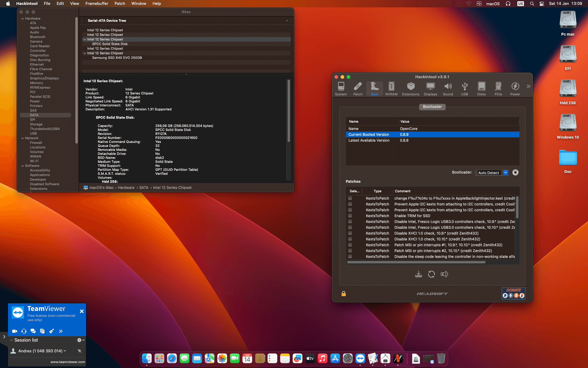Open Finder from the Dock
This screenshot has width=588, height=368.
pos(147,358)
